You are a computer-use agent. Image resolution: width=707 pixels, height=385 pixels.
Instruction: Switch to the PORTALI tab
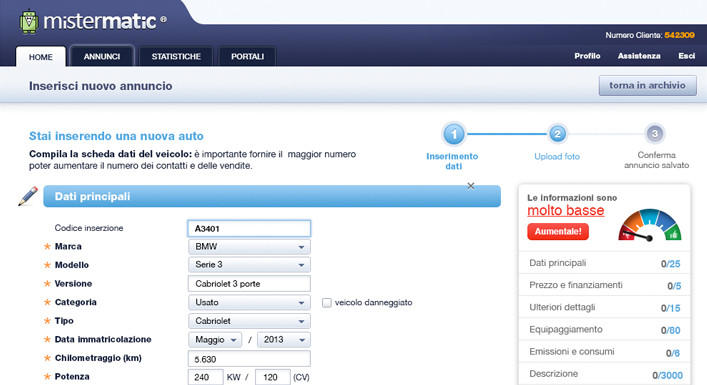(x=247, y=56)
